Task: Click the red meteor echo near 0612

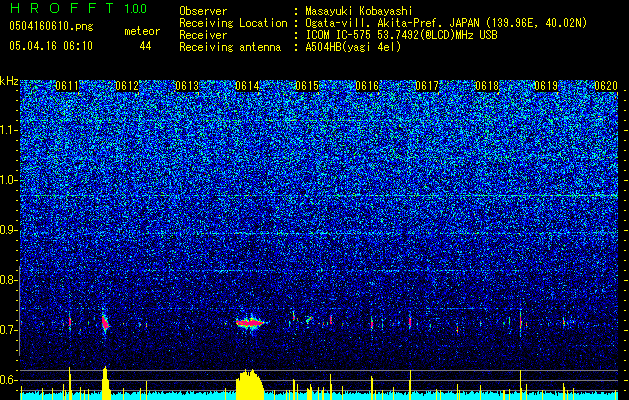Action: point(105,322)
